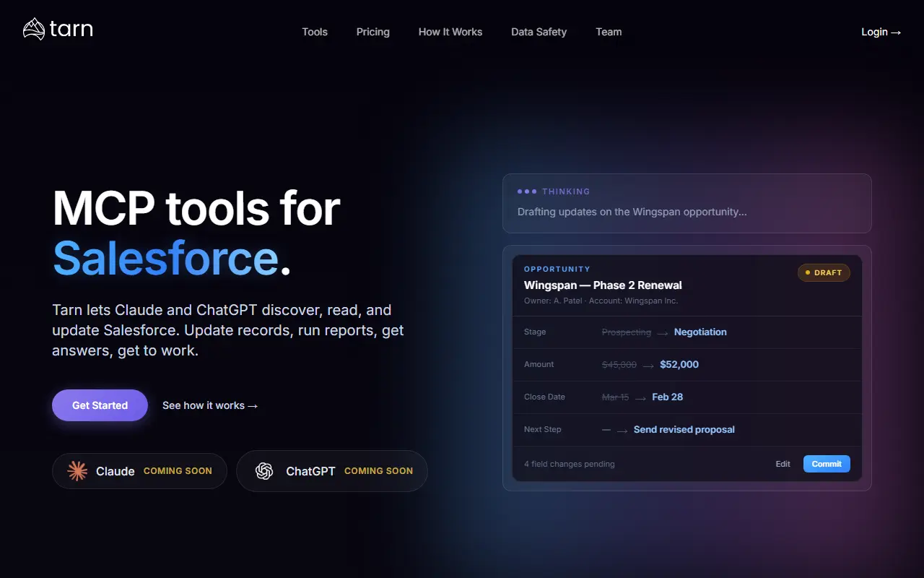Click the ChatGPT COMING SOON label
Screen dimensions: 924x578
click(378, 471)
